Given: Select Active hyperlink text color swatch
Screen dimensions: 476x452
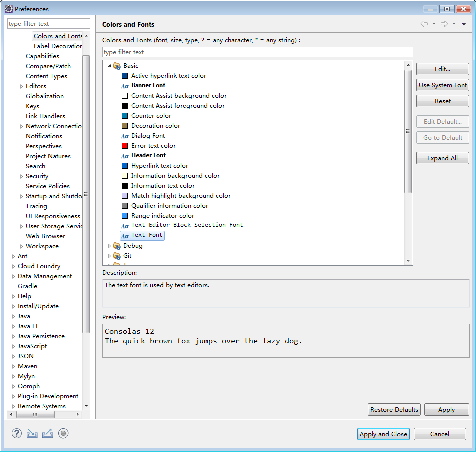Looking at the screenshot, I should coord(125,76).
